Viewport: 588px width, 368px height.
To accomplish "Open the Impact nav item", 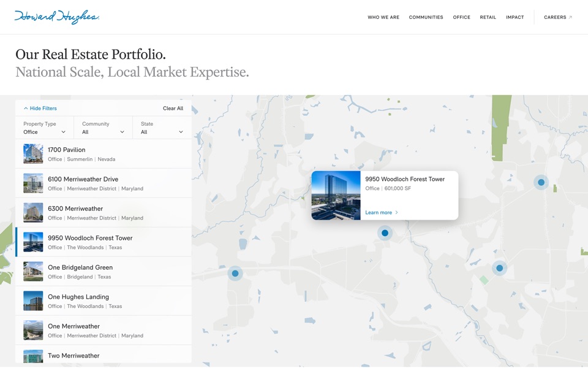I will click(x=515, y=17).
